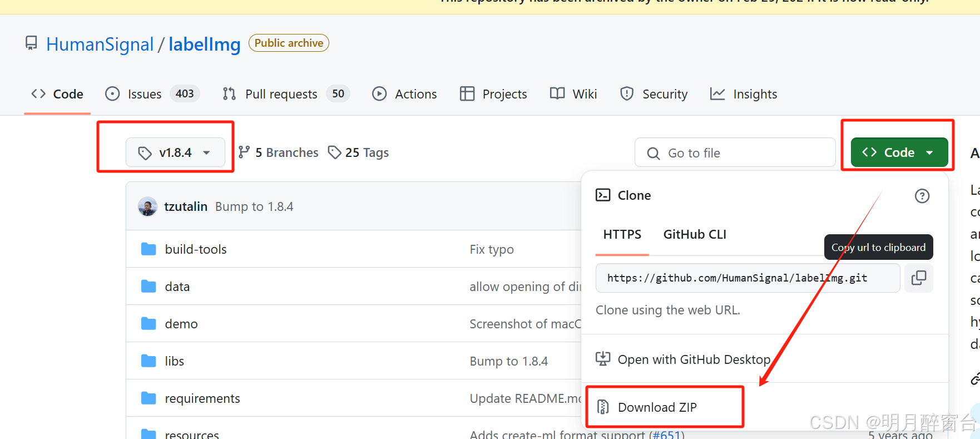This screenshot has height=439, width=980.
Task: Click the build-tools folder icon
Action: [149, 249]
